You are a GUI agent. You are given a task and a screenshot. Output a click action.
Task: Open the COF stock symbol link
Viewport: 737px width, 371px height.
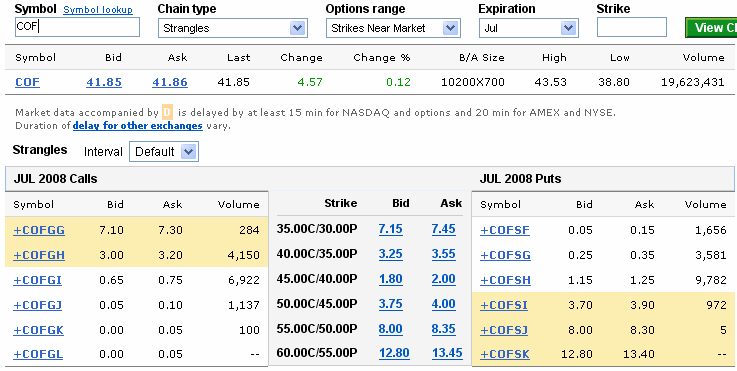(27, 82)
